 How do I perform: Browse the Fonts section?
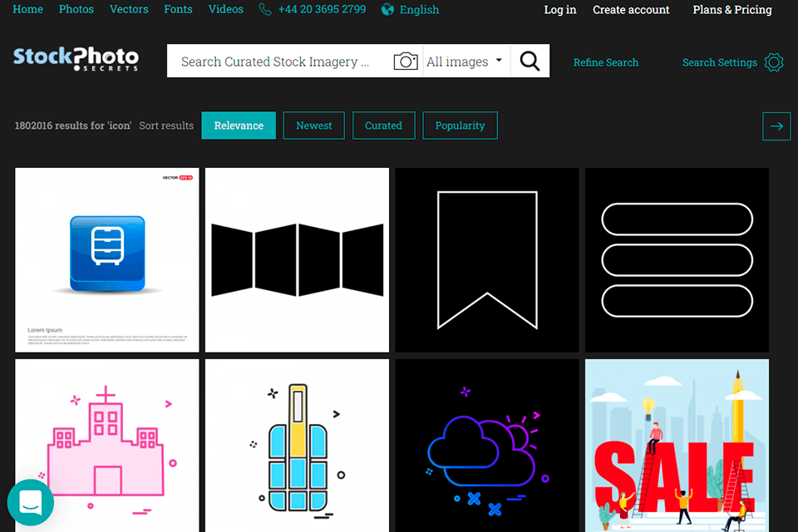tap(178, 9)
